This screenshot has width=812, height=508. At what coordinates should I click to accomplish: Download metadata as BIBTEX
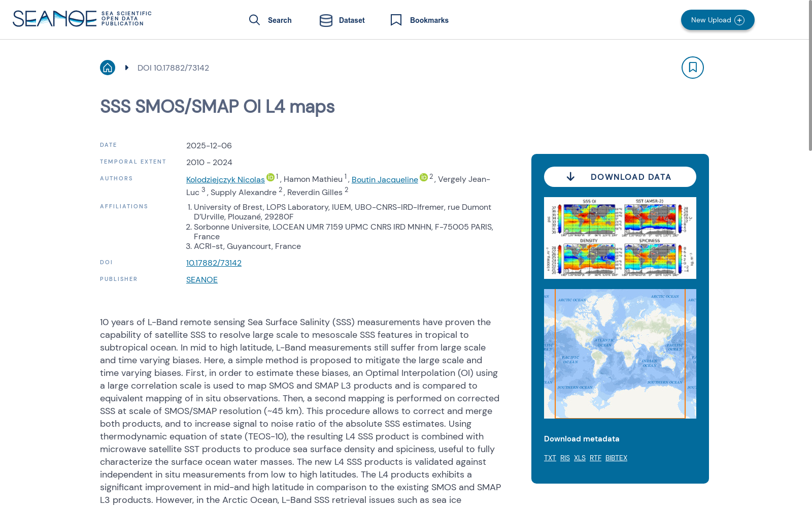[616, 457]
